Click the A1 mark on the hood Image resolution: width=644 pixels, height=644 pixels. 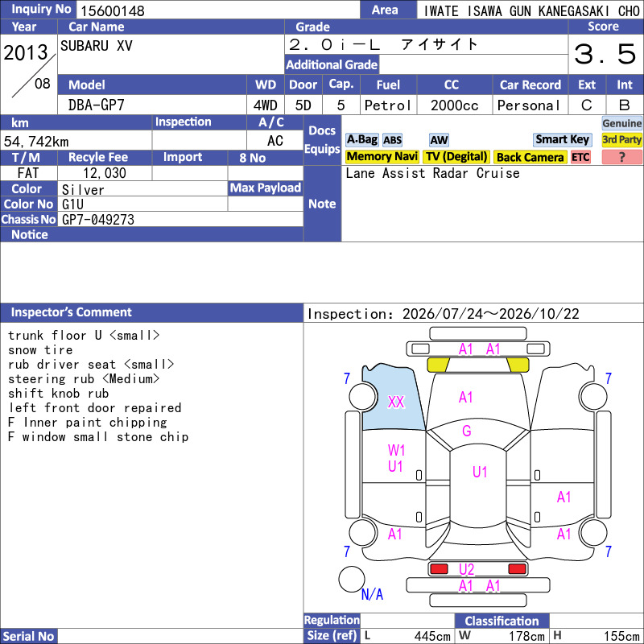[465, 397]
